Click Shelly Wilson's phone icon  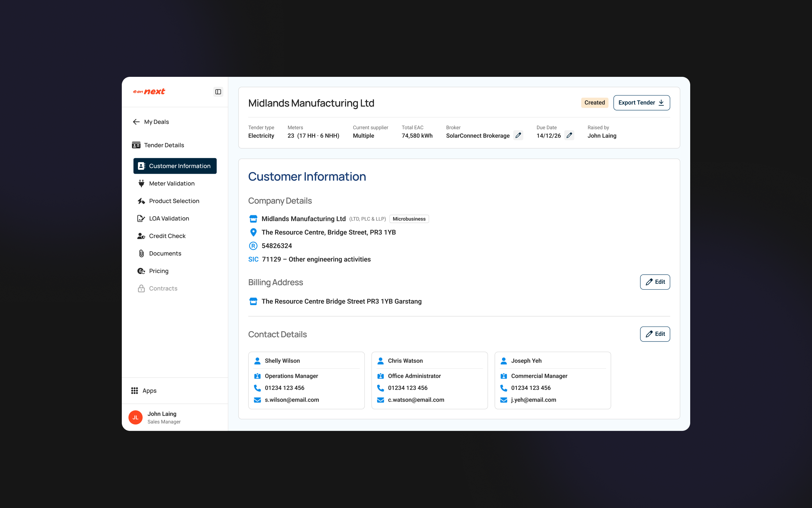(x=257, y=388)
